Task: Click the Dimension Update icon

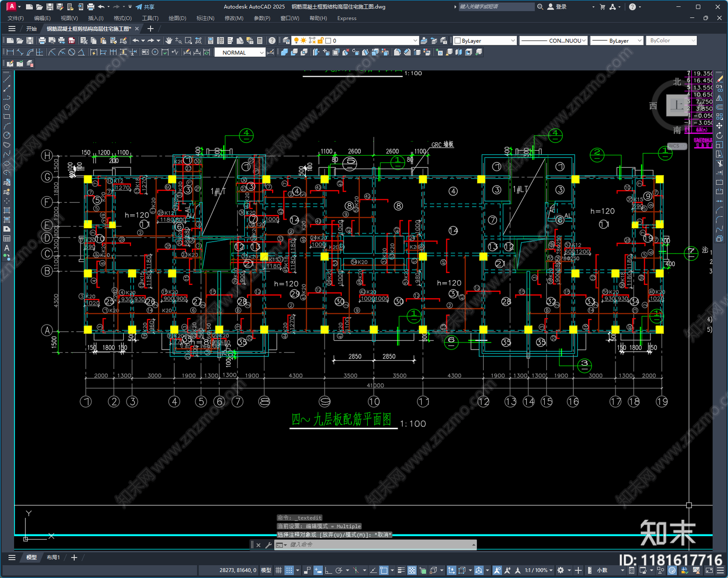Action: tap(207, 52)
